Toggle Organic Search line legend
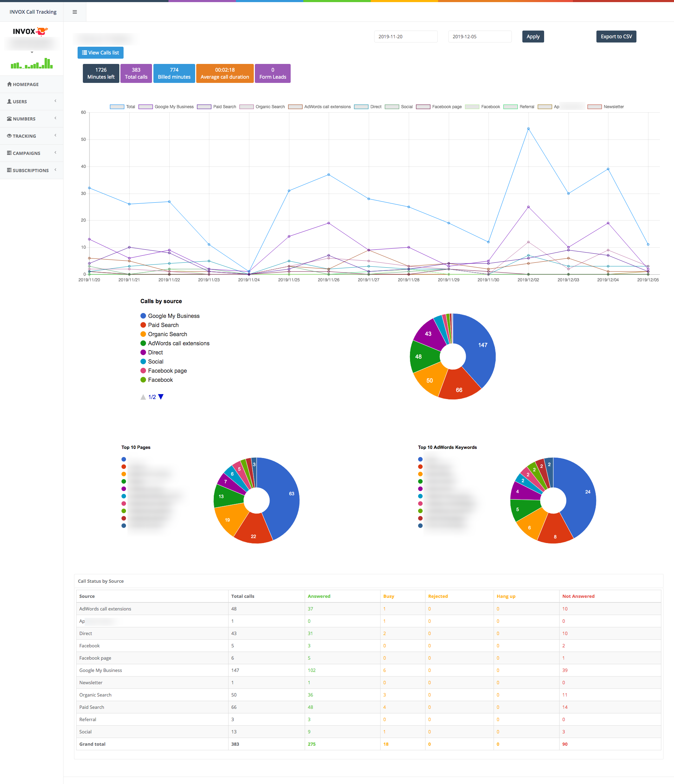The image size is (674, 784). (262, 107)
